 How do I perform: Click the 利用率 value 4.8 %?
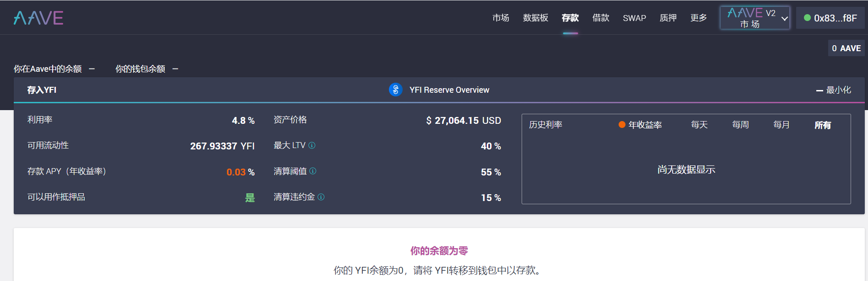[243, 121]
